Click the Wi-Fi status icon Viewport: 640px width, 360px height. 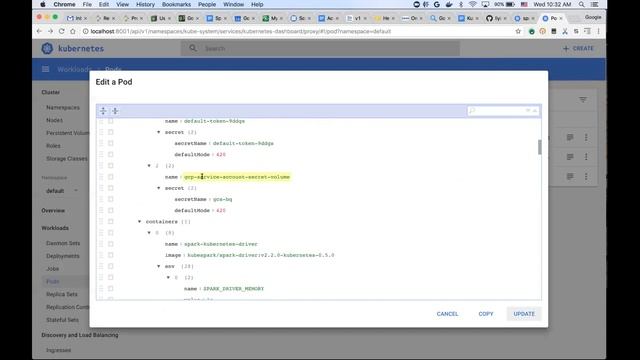click(473, 4)
